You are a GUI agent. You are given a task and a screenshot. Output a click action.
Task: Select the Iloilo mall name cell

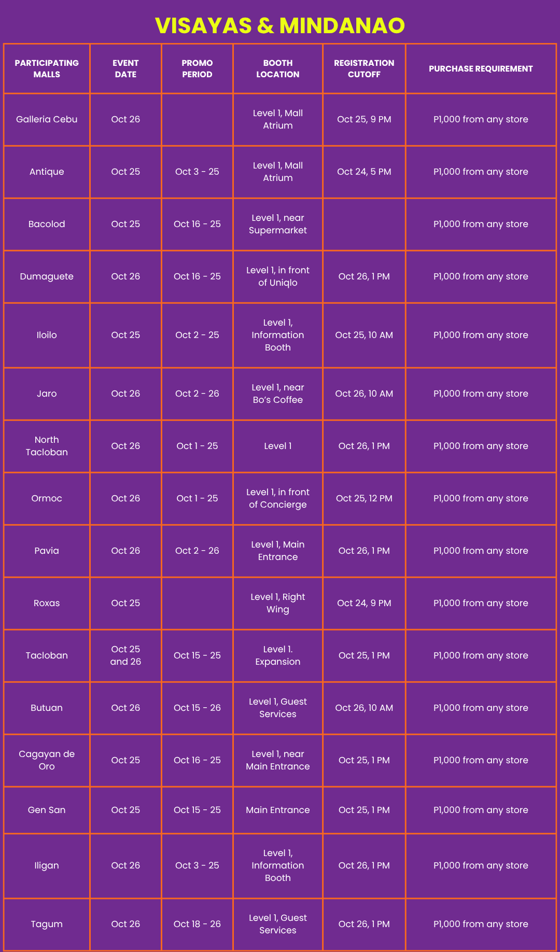click(47, 335)
